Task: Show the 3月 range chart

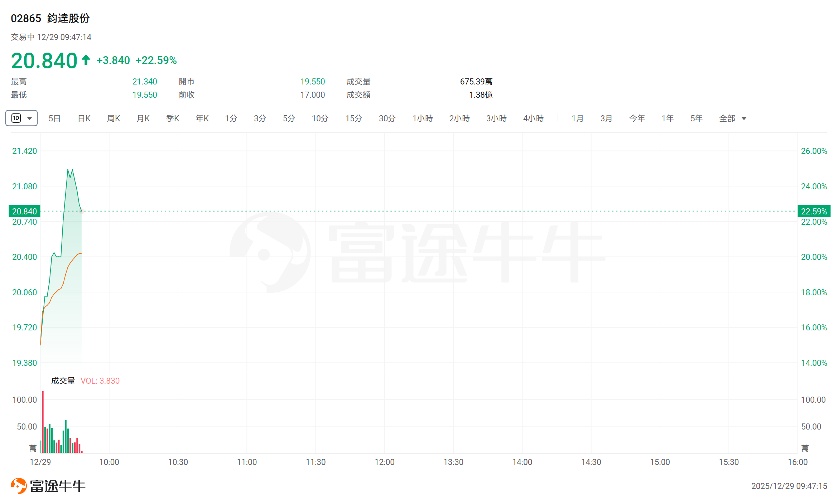Action: click(x=606, y=118)
